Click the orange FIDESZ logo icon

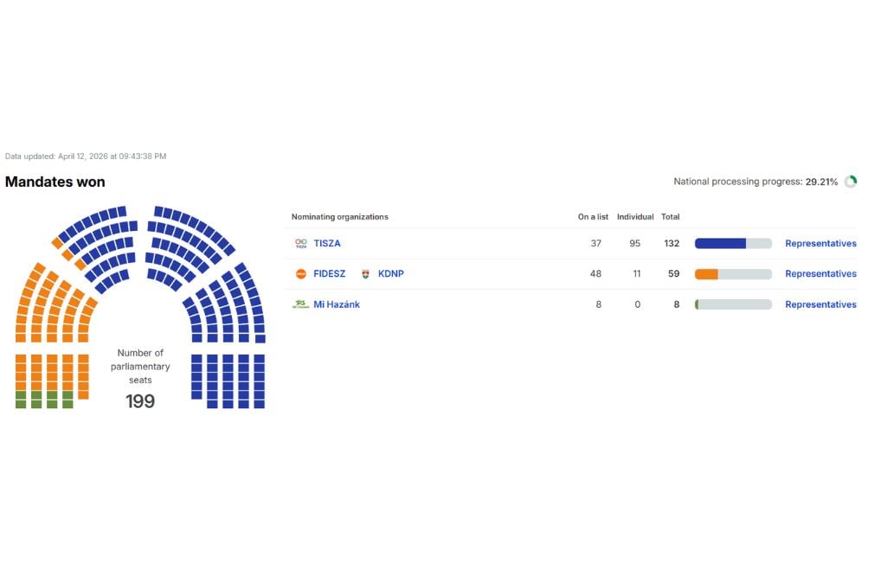(301, 274)
